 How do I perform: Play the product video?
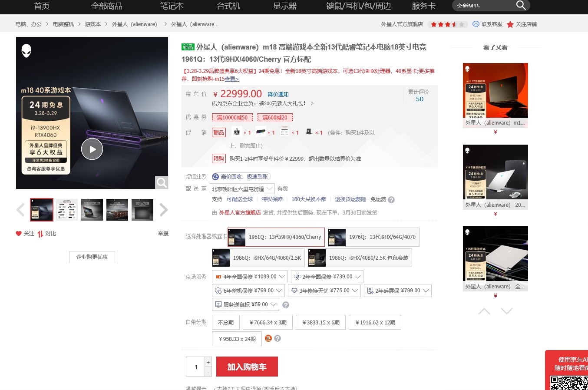92,149
